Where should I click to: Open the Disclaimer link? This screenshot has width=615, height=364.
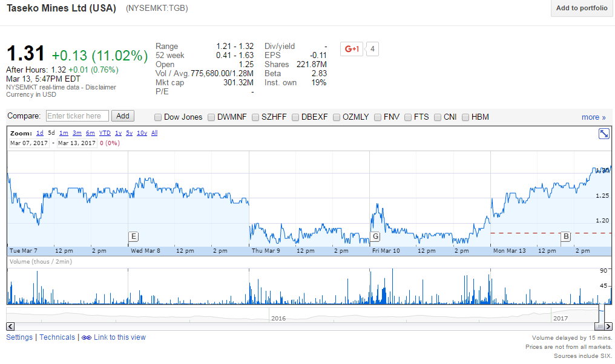(101, 87)
